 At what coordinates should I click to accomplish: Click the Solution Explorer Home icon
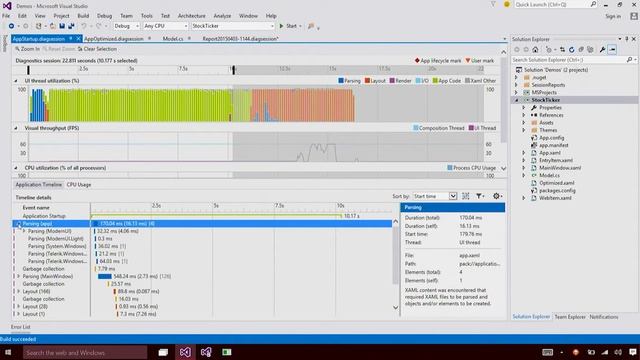click(x=535, y=49)
